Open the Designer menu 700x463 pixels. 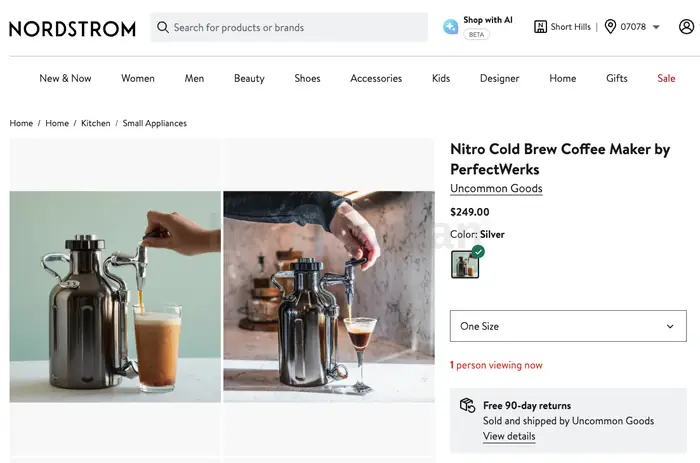point(500,78)
